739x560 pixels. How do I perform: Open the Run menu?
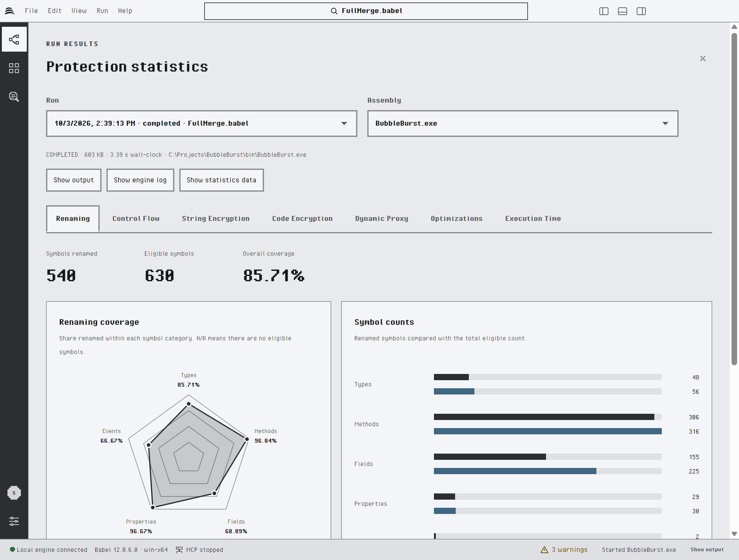[102, 11]
